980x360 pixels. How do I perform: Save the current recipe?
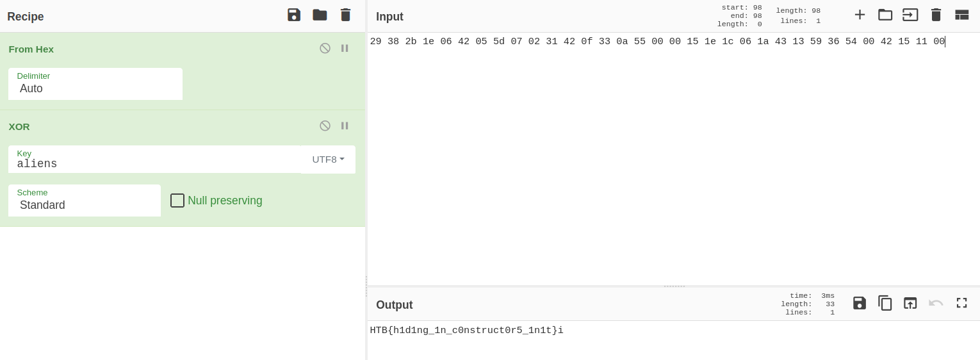[294, 15]
